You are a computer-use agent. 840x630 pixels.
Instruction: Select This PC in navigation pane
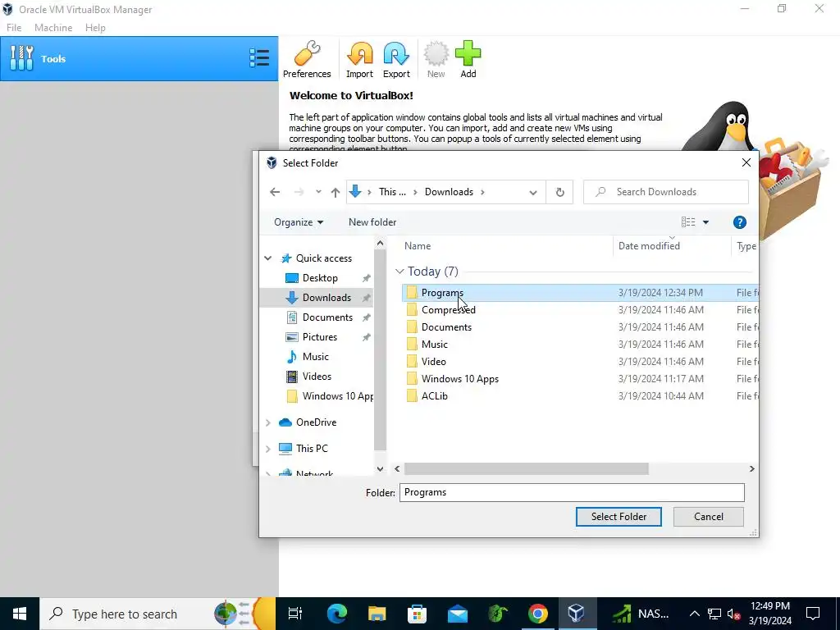click(x=311, y=449)
